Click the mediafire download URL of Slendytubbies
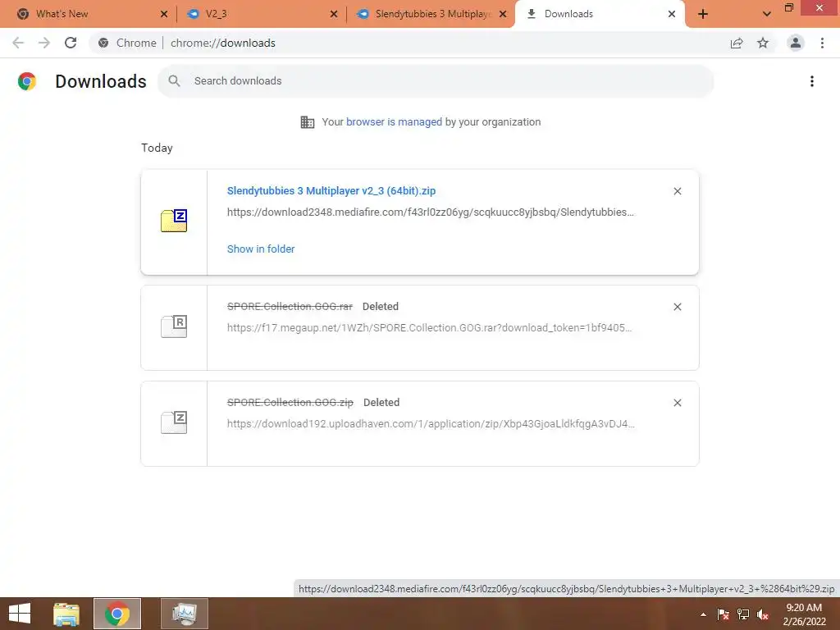The image size is (840, 630). [x=430, y=212]
